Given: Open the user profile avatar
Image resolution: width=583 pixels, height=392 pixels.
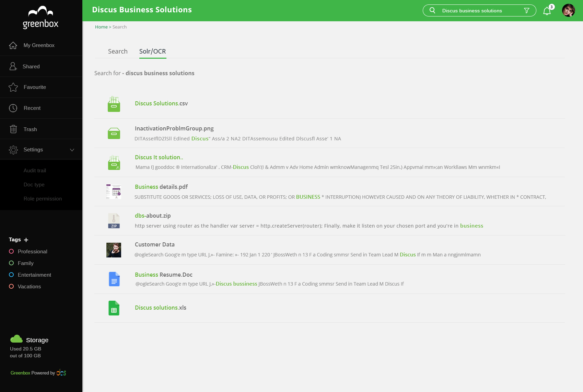Looking at the screenshot, I should point(568,10).
